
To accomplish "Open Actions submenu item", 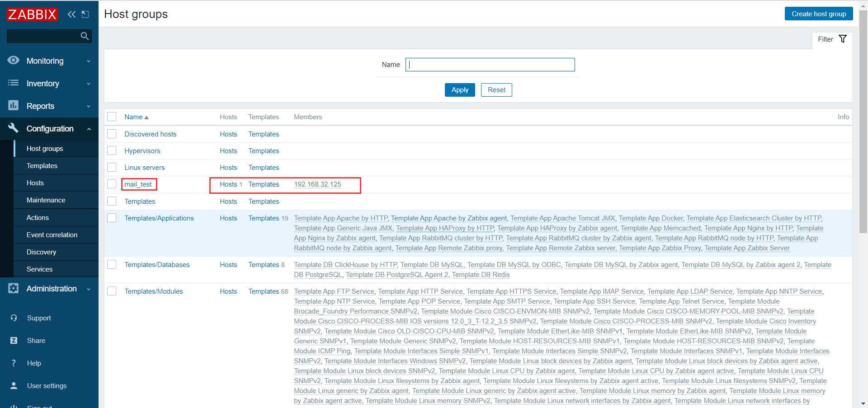I will tap(56, 217).
